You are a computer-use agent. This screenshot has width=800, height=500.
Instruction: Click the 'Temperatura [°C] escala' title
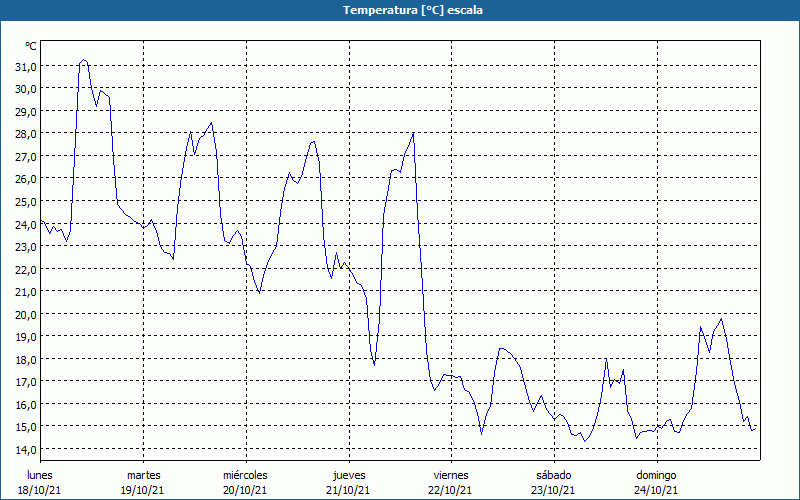(413, 10)
